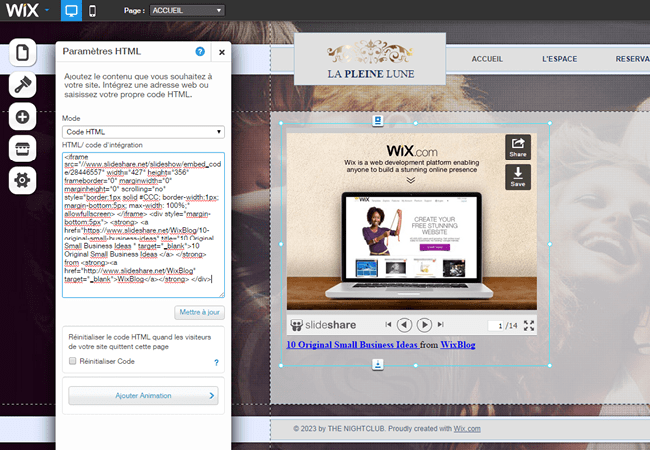650x450 pixels.
Task: Click the Save download button on slideshow
Action: pos(518,177)
